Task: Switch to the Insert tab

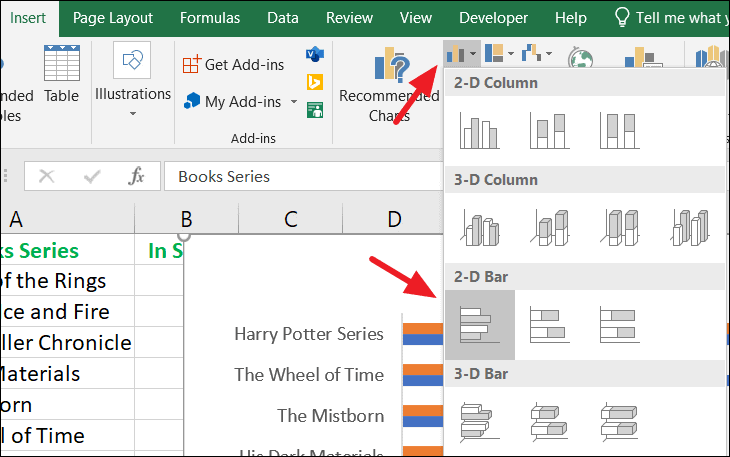Action: click(28, 18)
